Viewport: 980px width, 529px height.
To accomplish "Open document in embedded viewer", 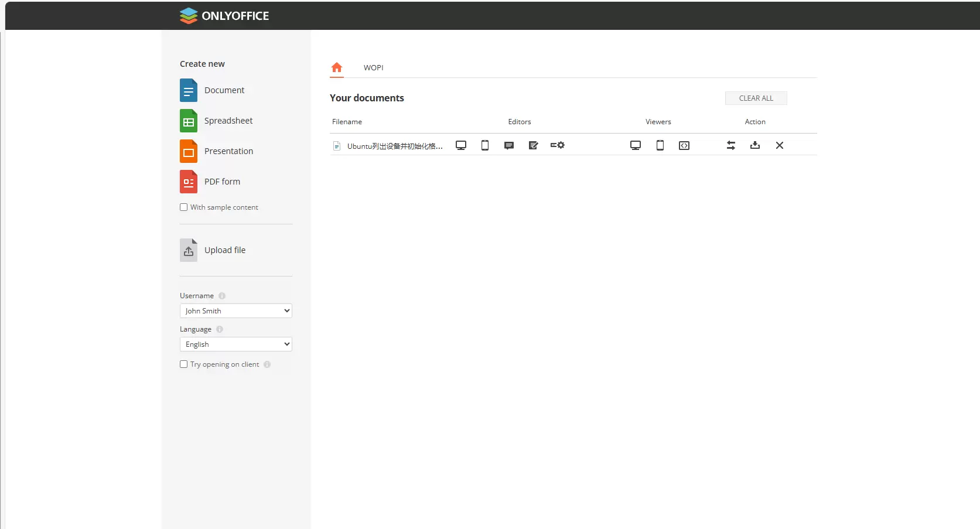I will (684, 145).
